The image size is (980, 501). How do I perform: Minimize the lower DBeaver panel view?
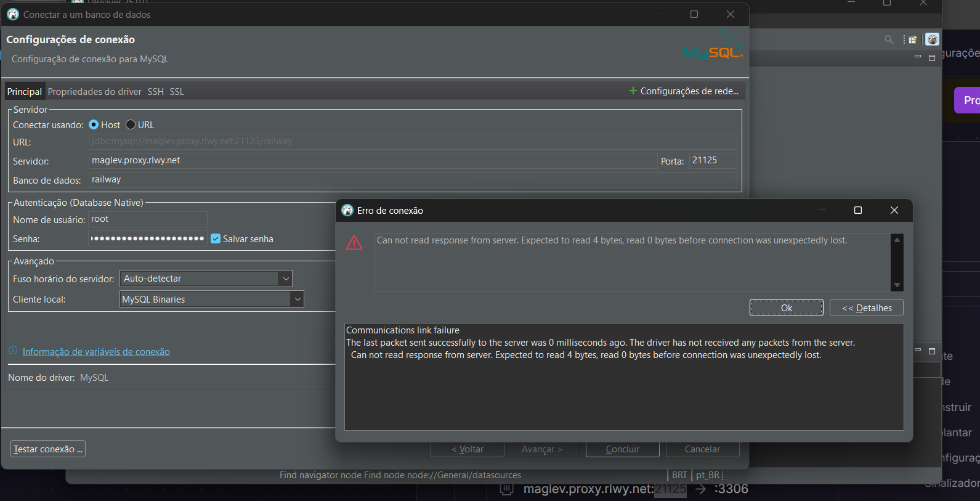tap(918, 350)
